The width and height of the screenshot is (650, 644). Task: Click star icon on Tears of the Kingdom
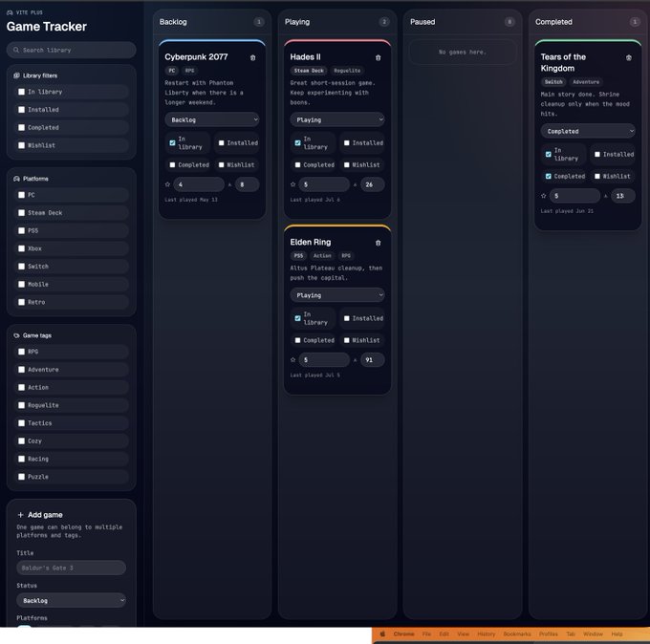[x=544, y=196]
